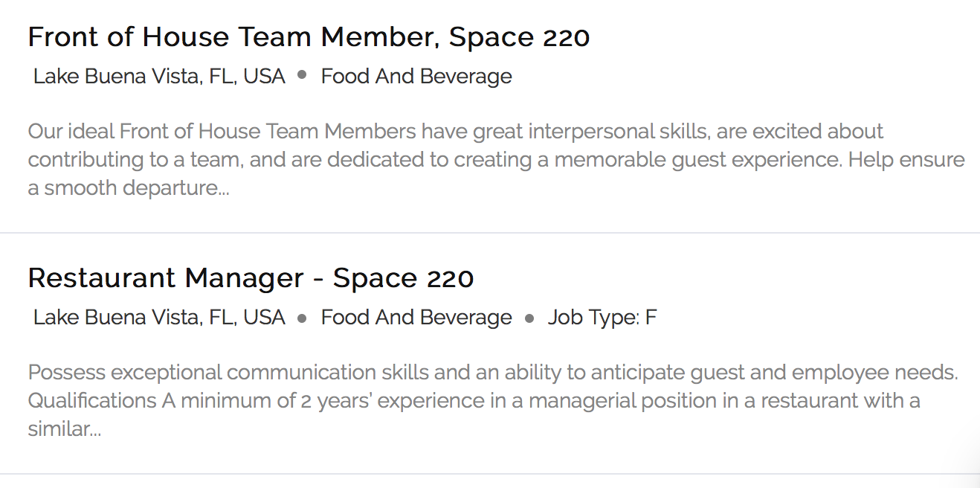Click the Job Type: F label
The width and height of the screenshot is (980, 488).
(602, 318)
